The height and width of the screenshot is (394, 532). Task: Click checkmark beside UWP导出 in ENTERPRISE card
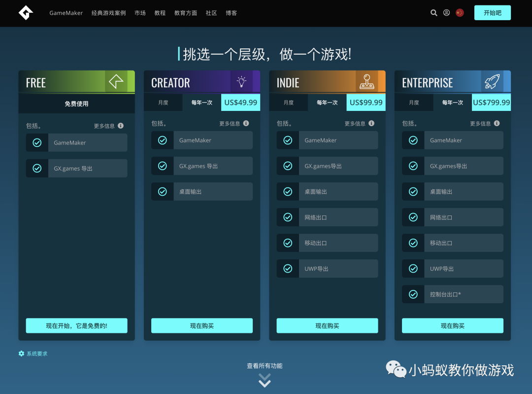tap(413, 269)
